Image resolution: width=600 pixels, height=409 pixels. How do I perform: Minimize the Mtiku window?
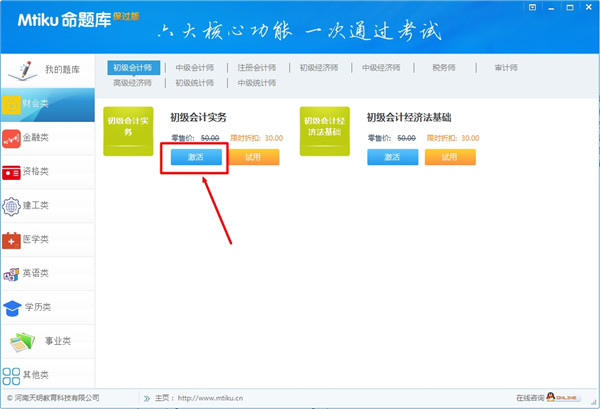click(x=551, y=8)
